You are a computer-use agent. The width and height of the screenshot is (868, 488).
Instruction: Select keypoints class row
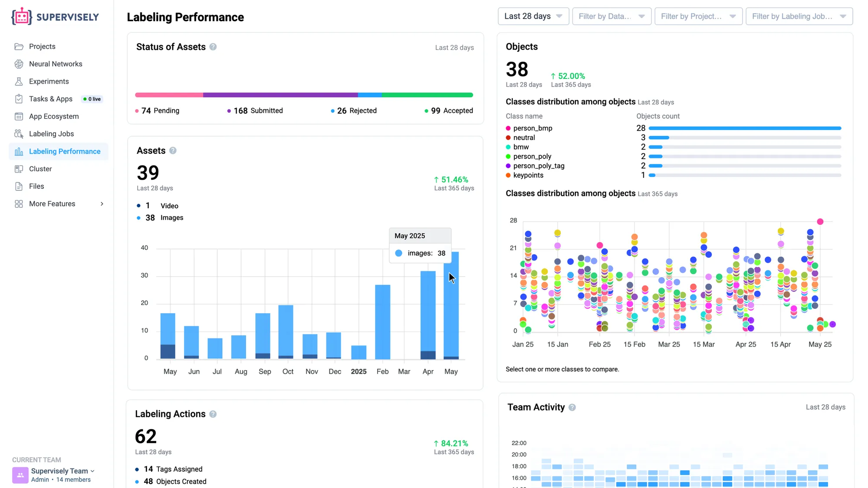[673, 175]
